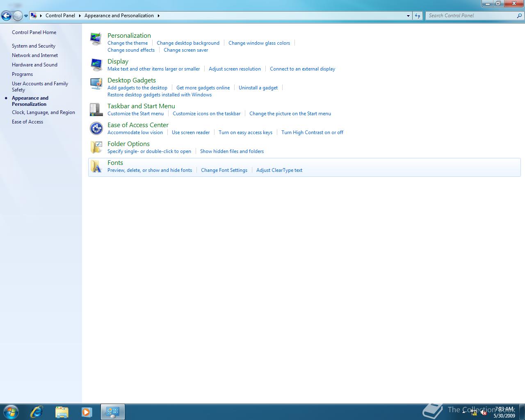This screenshot has width=525, height=420.
Task: Launch Internet Explorer from the taskbar
Action: 37,412
